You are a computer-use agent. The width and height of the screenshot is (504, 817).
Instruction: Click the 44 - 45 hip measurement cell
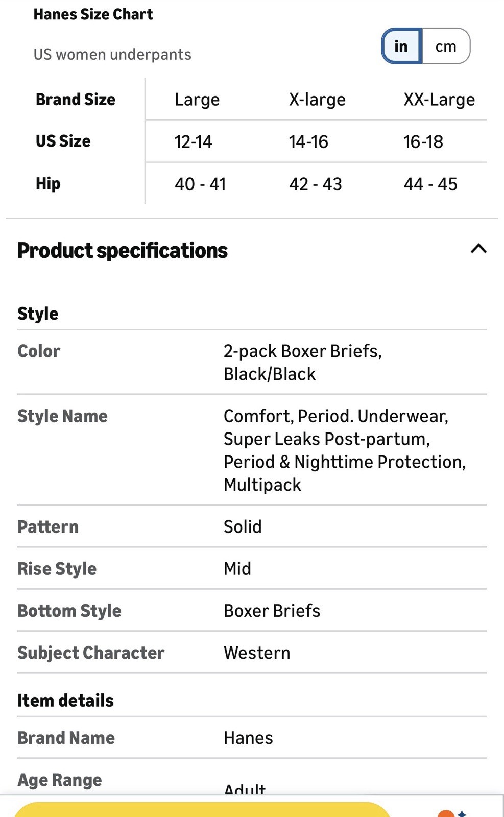tap(430, 184)
